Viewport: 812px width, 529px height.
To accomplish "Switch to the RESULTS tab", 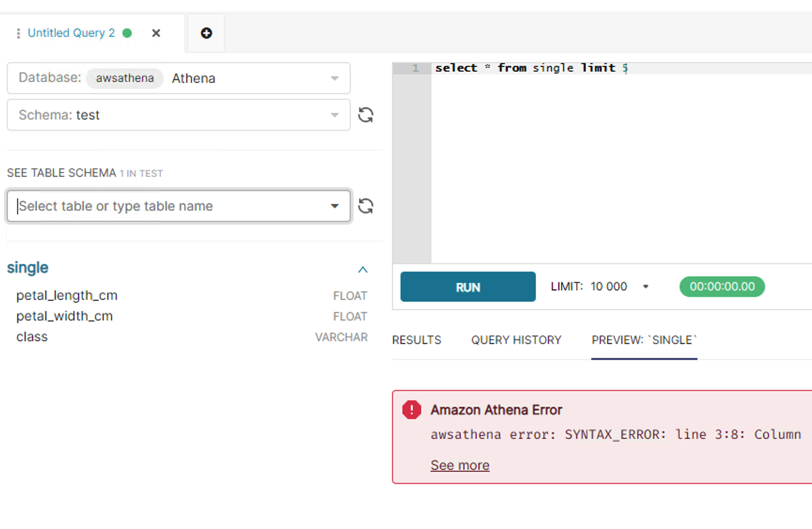I will 416,340.
